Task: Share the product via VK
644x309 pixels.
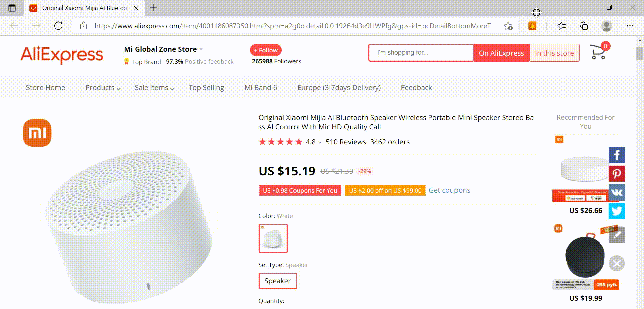Action: 616,192
